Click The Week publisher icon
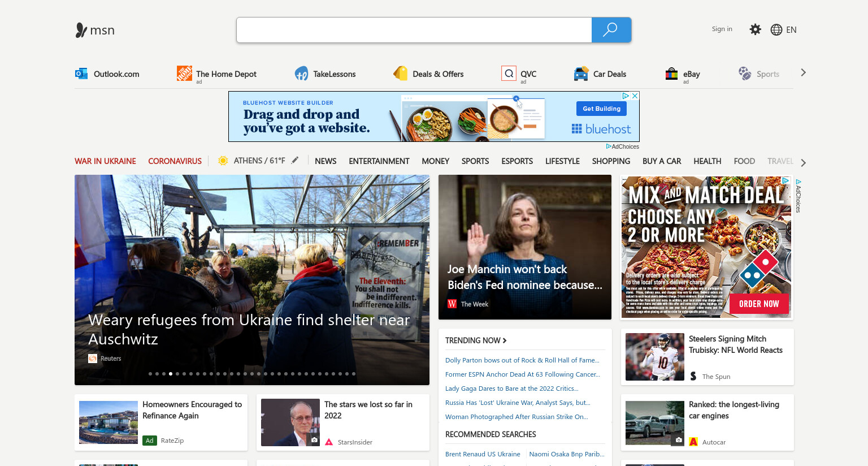The width and height of the screenshot is (868, 466). 452,304
